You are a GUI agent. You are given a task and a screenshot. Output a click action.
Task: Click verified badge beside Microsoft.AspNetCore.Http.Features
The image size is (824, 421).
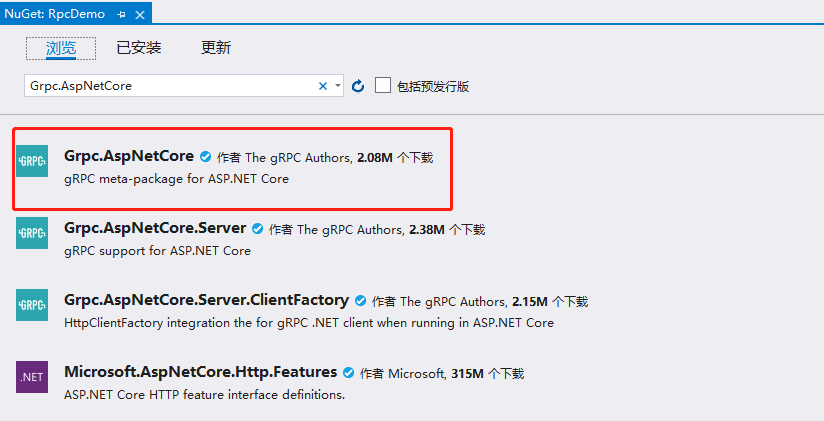(348, 373)
